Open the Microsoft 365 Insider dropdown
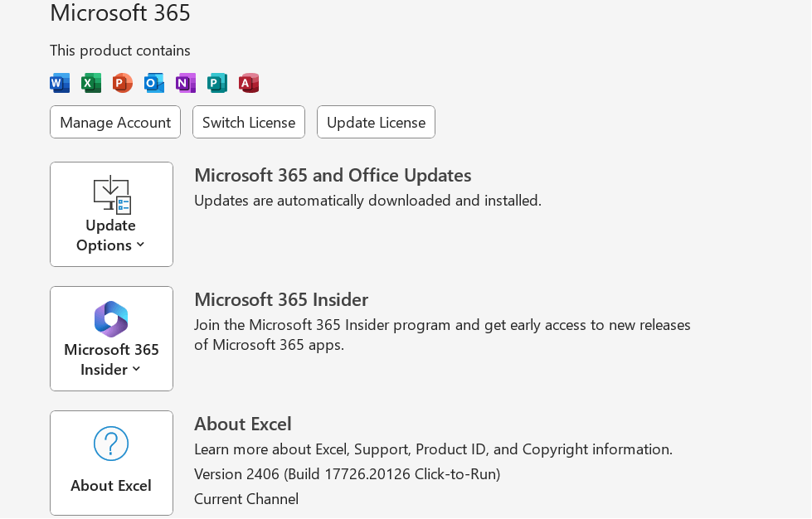Image resolution: width=812 pixels, height=519 pixels. click(x=111, y=338)
